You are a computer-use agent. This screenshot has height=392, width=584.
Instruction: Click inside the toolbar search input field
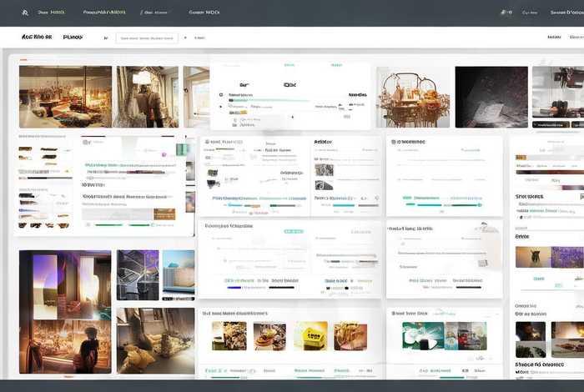[x=147, y=38]
